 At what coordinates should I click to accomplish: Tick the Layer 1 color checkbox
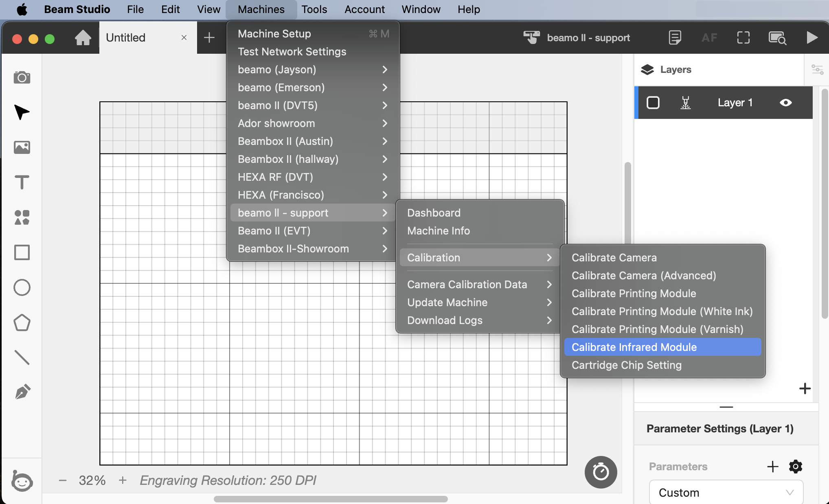[653, 103]
